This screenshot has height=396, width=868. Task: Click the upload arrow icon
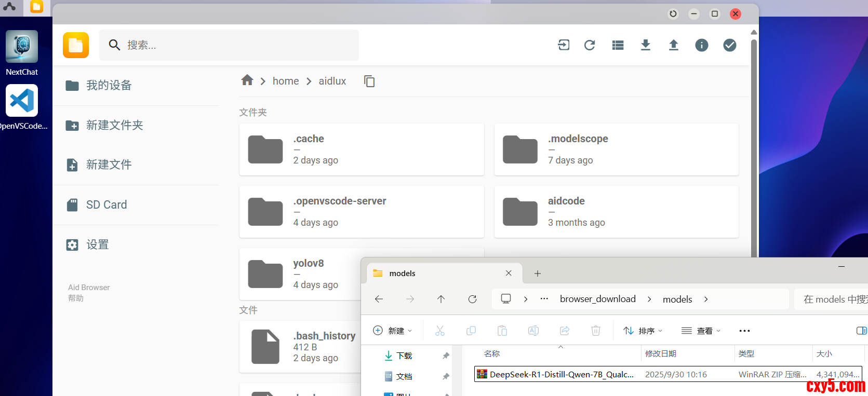click(674, 45)
